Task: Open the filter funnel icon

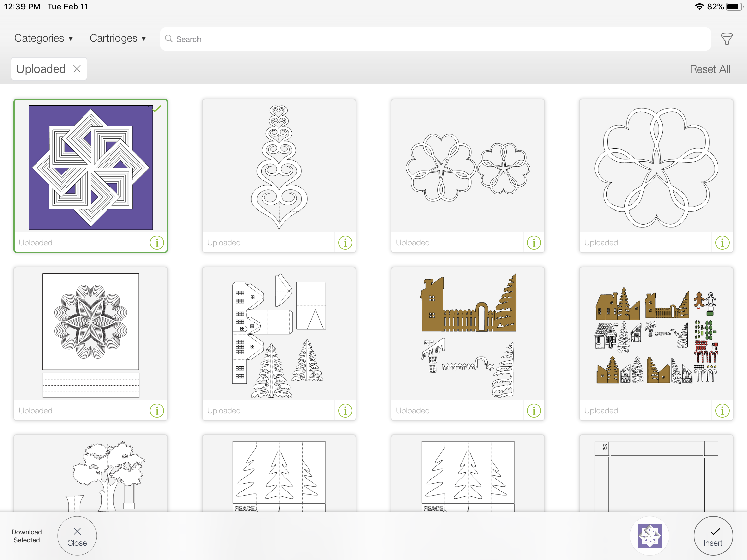Action: tap(726, 39)
